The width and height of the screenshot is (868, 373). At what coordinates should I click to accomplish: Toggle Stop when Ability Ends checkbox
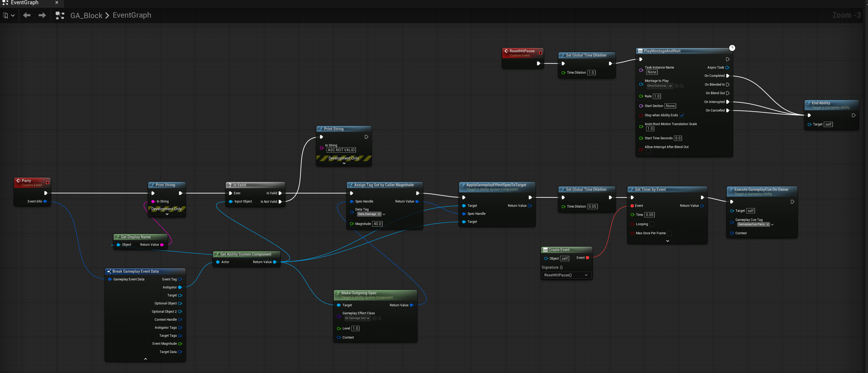coord(682,115)
